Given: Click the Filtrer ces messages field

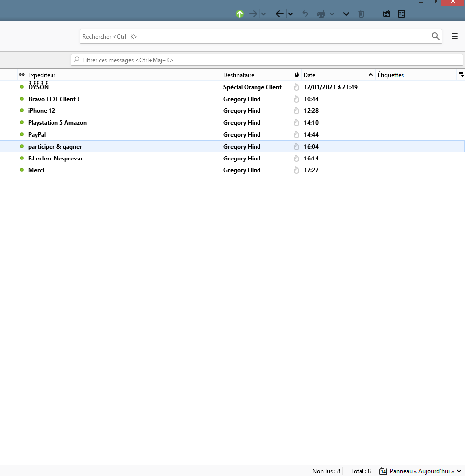Looking at the screenshot, I should (267, 60).
